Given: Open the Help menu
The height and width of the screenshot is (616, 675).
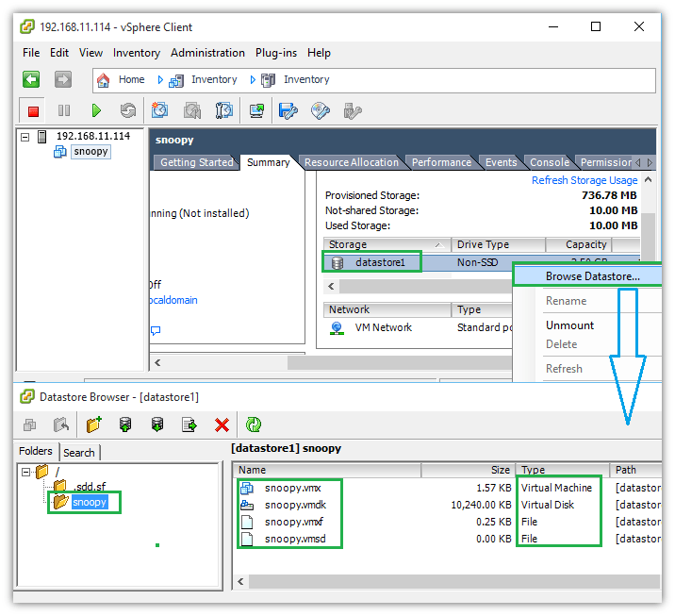Looking at the screenshot, I should (319, 53).
